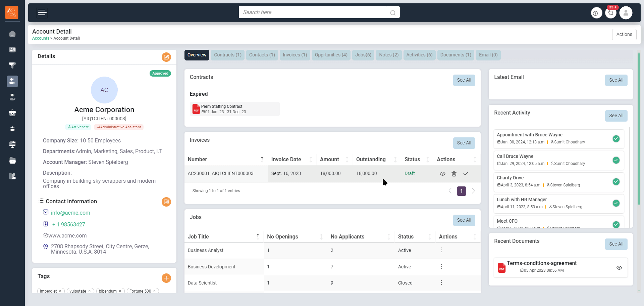Open the Activities (6) tab

(419, 55)
